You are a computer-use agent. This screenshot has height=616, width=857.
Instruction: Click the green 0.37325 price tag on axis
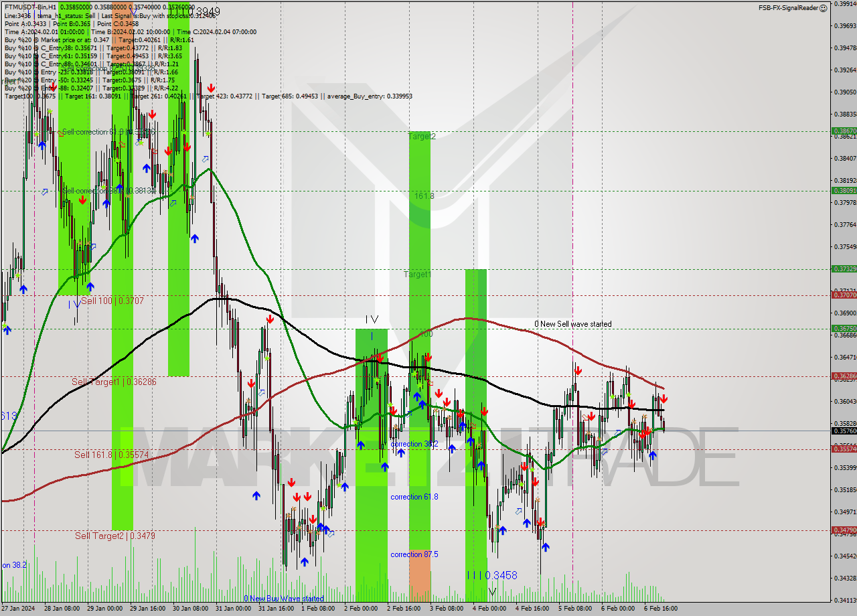coord(844,268)
